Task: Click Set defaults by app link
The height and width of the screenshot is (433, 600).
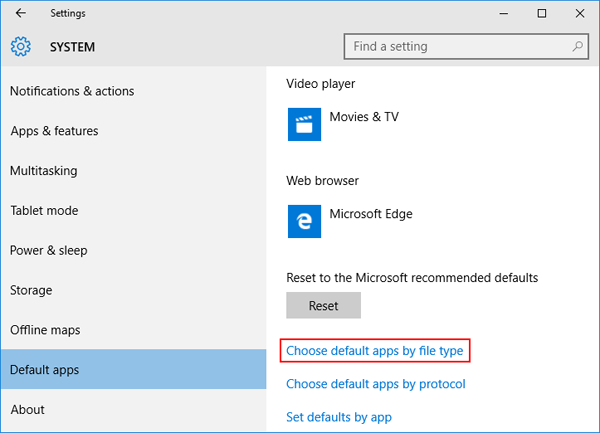Action: pyautogui.click(x=338, y=417)
